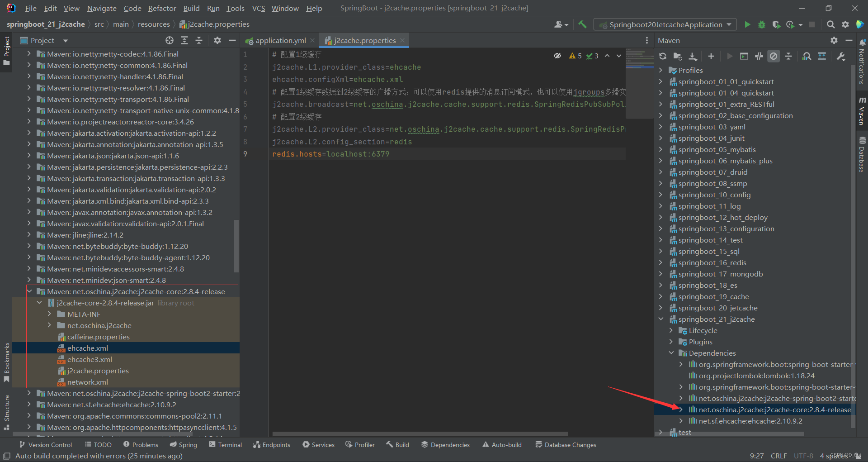Open Services tool window
This screenshot has width=868, height=462.
318,445
